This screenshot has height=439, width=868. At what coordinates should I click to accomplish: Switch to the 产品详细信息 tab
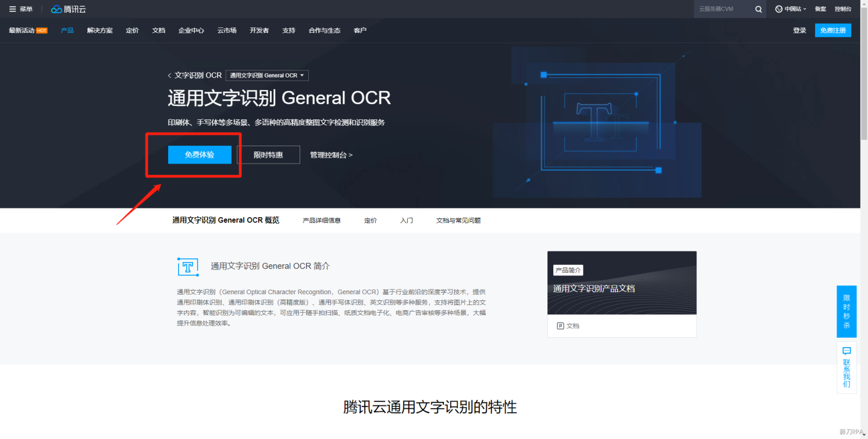click(x=322, y=221)
